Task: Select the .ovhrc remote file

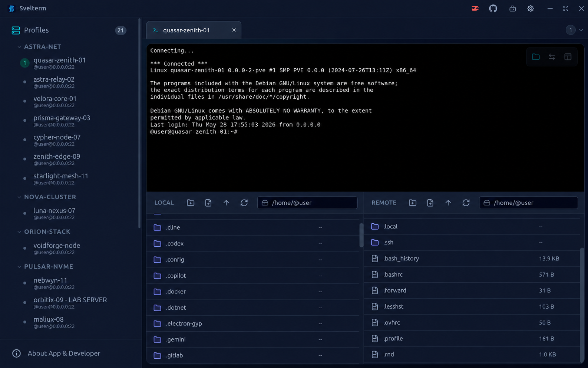Action: [472, 322]
